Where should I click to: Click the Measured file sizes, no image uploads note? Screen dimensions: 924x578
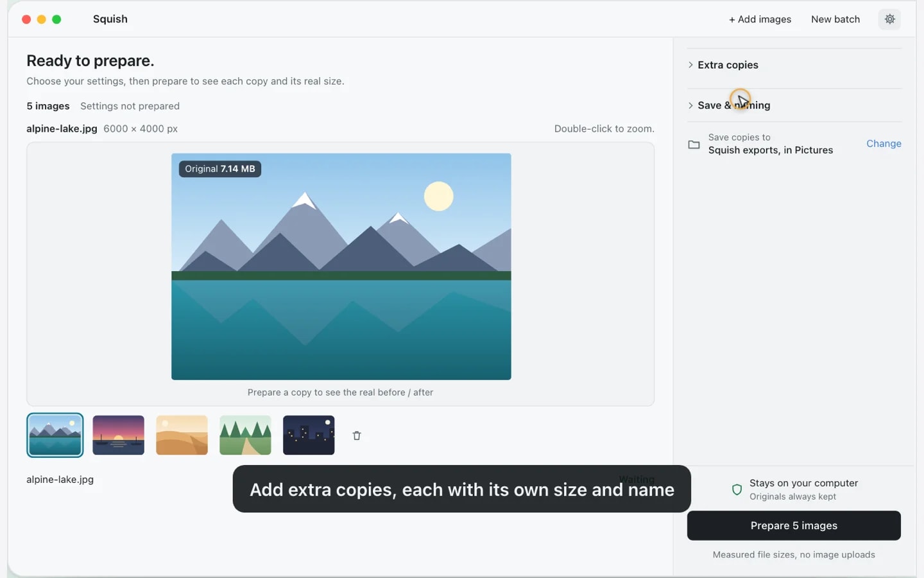coord(794,555)
